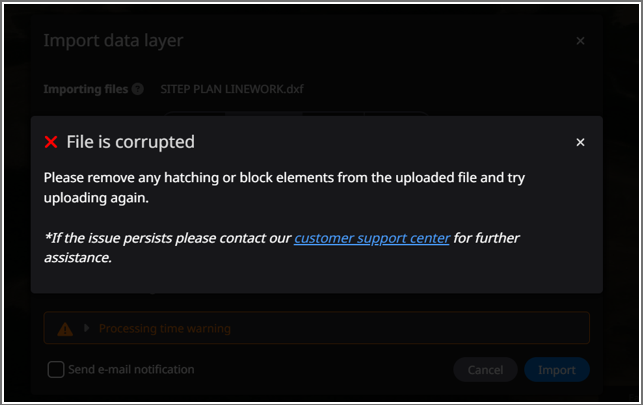Click the Importing files label
The height and width of the screenshot is (405, 644).
(x=85, y=89)
